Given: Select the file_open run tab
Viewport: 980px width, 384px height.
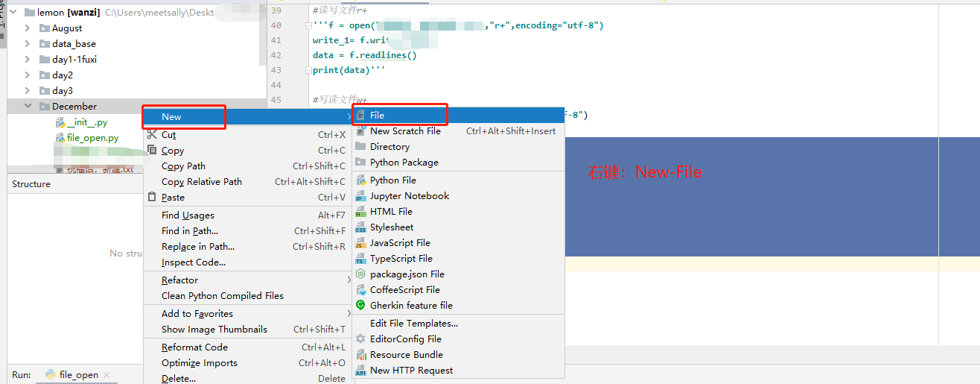Looking at the screenshot, I should (x=78, y=375).
